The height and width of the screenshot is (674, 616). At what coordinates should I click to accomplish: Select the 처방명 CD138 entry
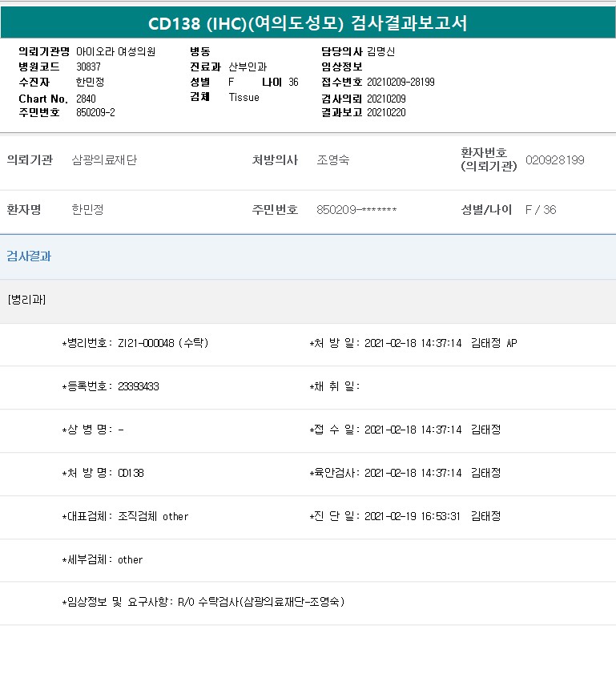(x=103, y=473)
